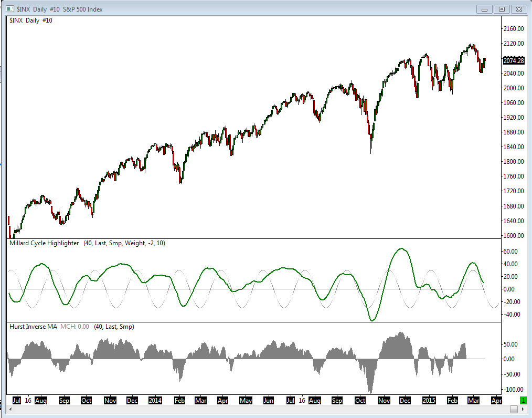Click the 2014 year label on the time axis
Screen dimensions: 532x418
coord(155,400)
